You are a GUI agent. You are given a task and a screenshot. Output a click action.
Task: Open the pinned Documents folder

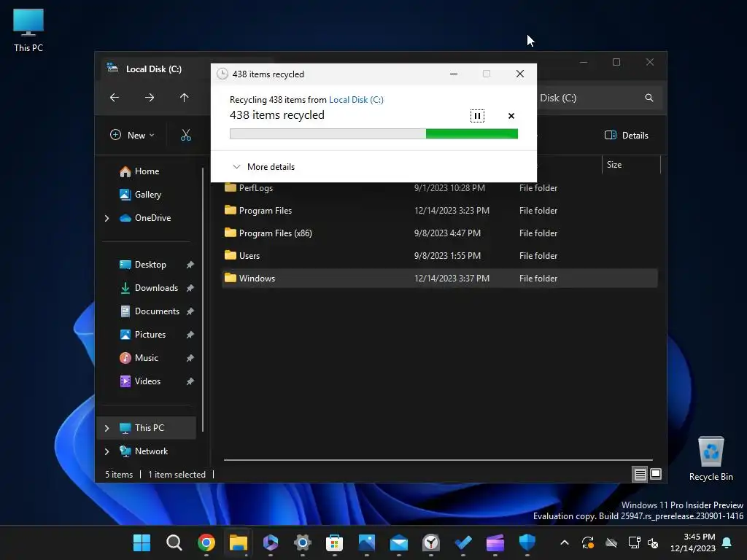(x=149, y=311)
